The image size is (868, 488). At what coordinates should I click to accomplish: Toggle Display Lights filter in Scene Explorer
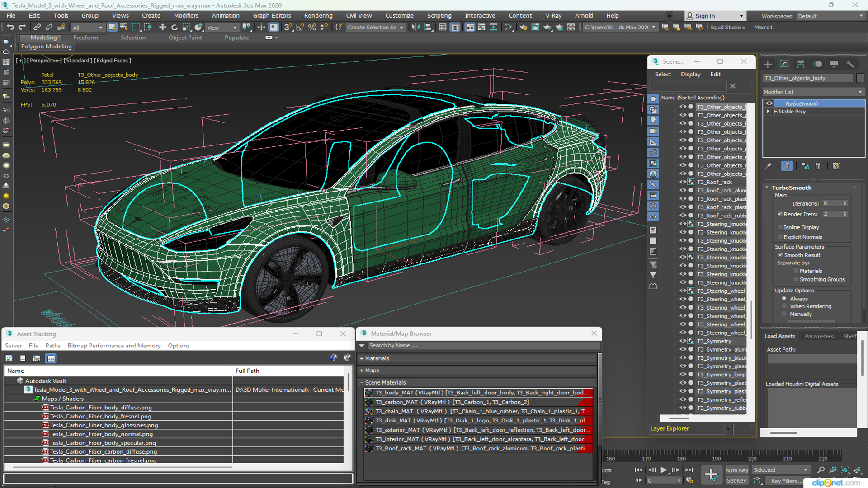[x=653, y=121]
